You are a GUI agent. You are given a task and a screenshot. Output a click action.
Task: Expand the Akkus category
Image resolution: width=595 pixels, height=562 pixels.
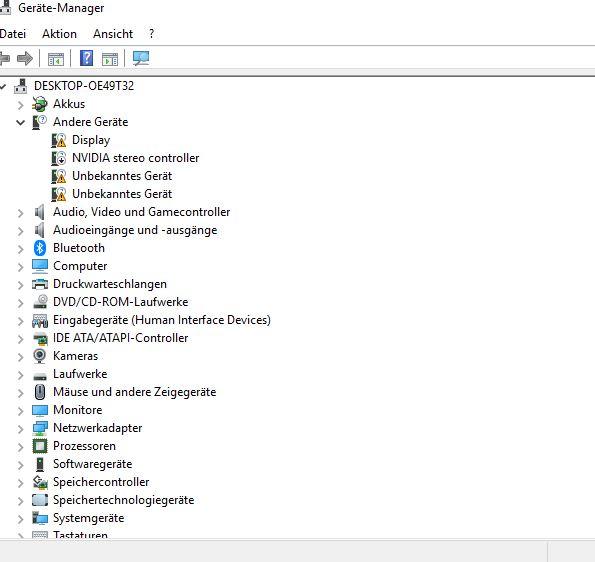coord(20,105)
